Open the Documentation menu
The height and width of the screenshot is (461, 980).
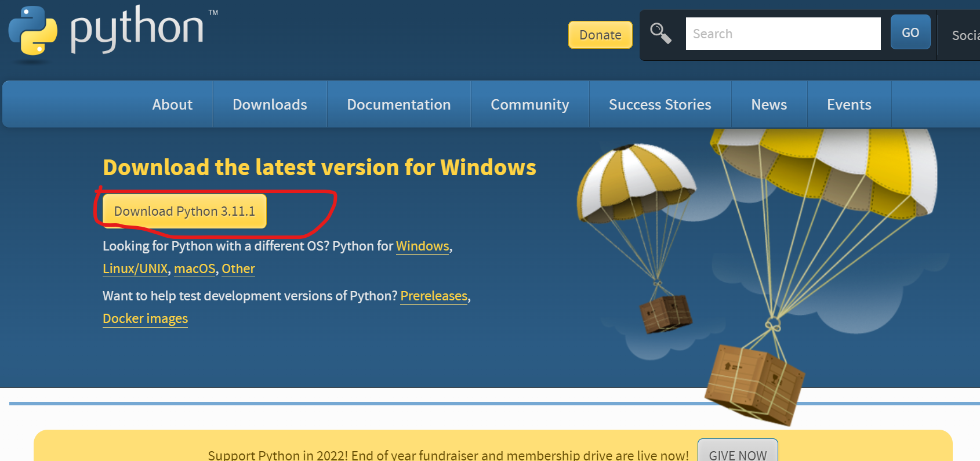[399, 104]
